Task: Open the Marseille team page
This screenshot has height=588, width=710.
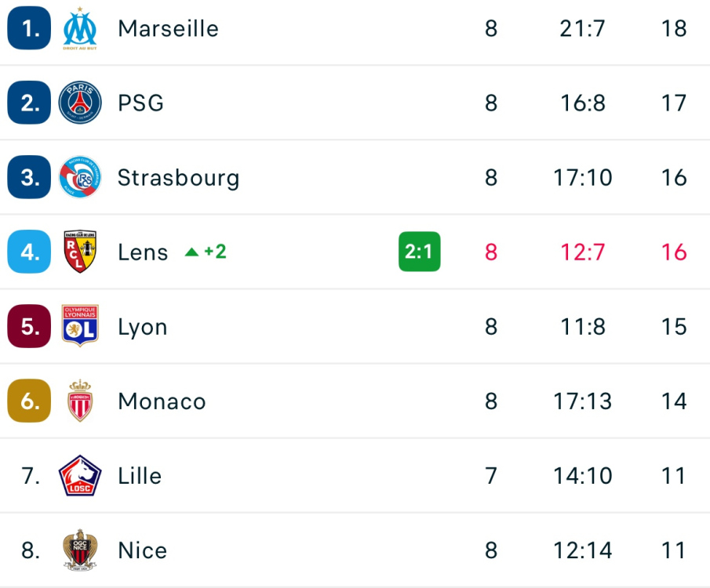Action: [x=168, y=29]
